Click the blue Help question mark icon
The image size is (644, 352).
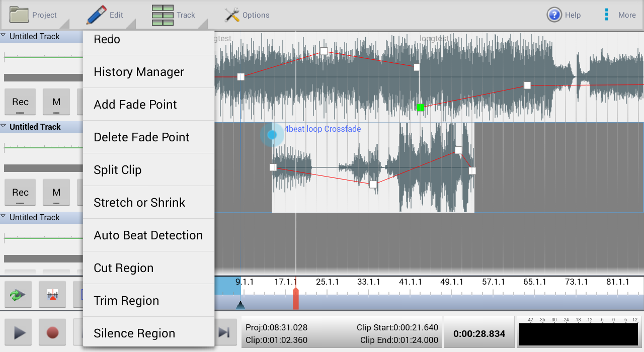click(554, 15)
